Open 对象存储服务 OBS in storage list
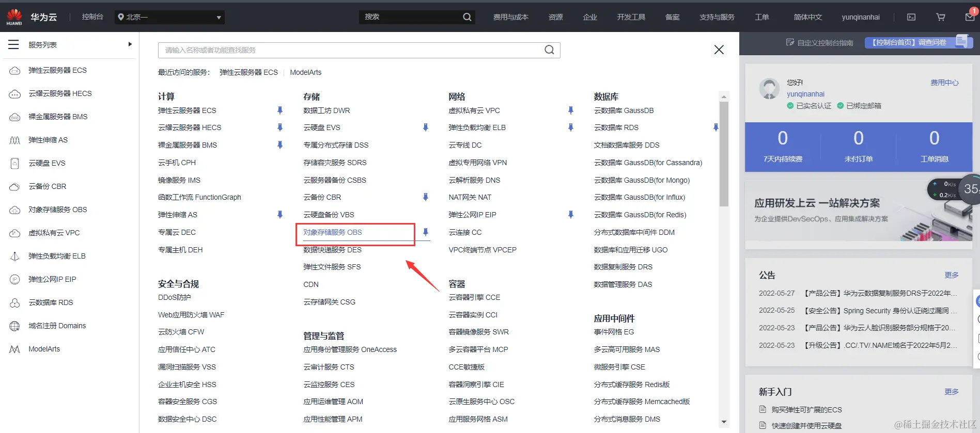 click(x=333, y=232)
